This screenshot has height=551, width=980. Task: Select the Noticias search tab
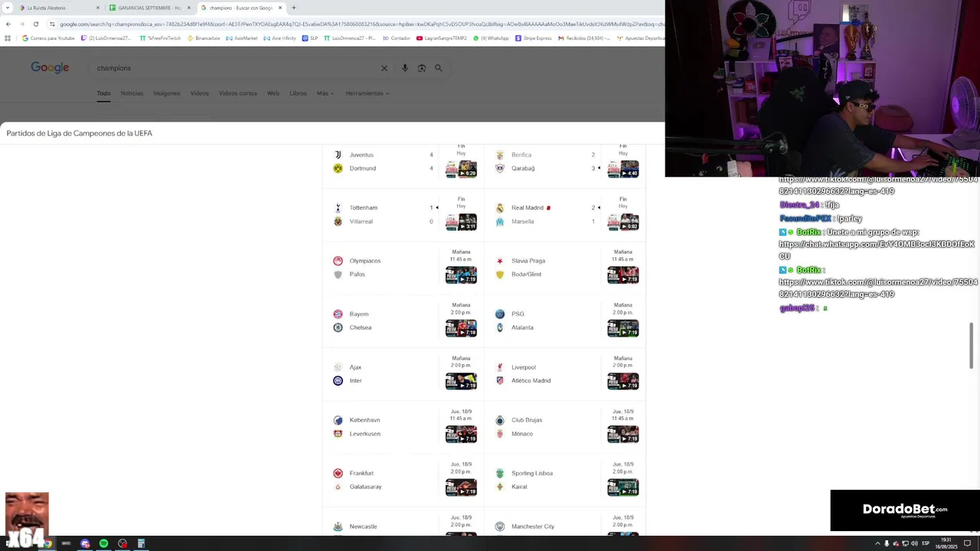pos(132,93)
